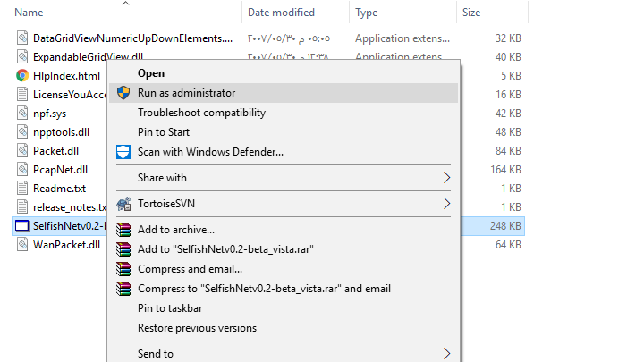Click the WinRAR icon beside Compress and email
The height and width of the screenshot is (362, 644).
pyautogui.click(x=123, y=269)
